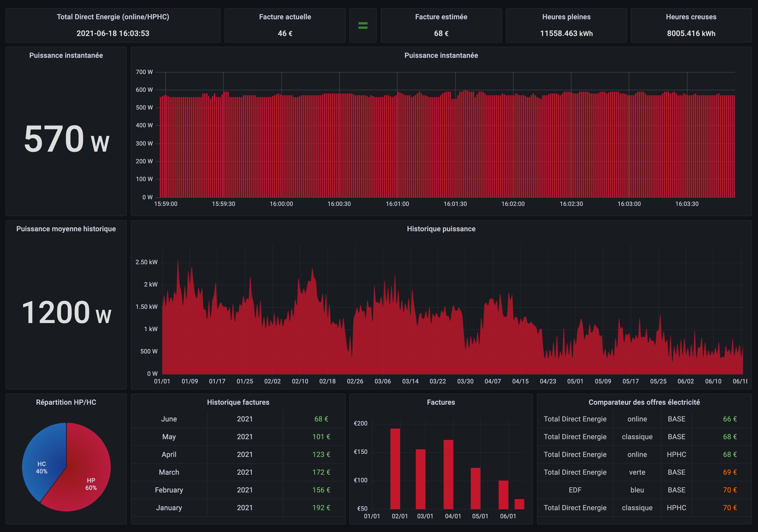Click the Facture estimée 68 € panel
The width and height of the screenshot is (758, 532).
(x=441, y=33)
